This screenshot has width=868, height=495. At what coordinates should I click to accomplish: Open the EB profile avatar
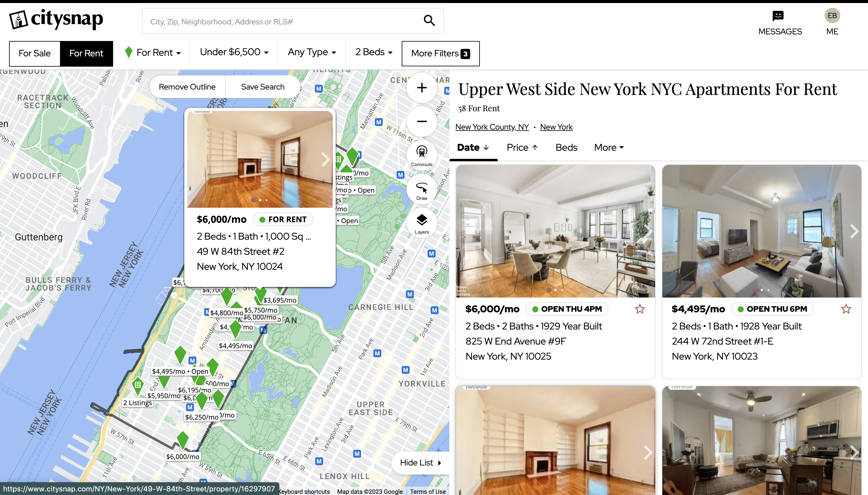(x=832, y=16)
